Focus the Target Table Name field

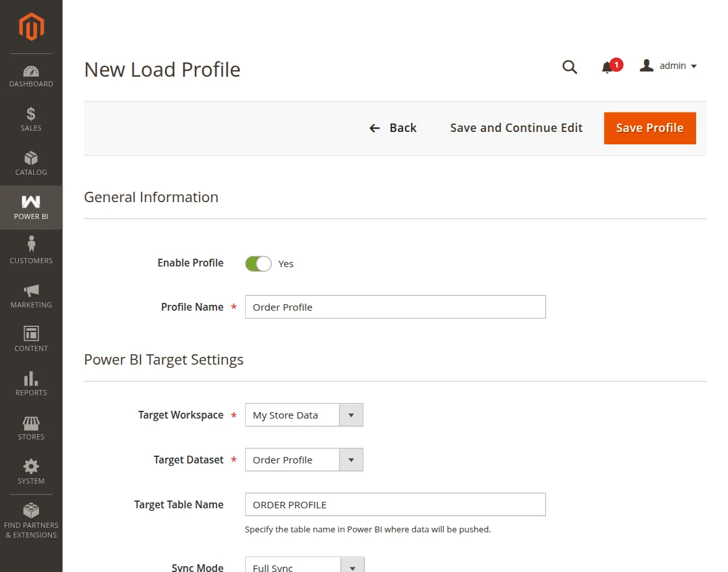tap(395, 504)
